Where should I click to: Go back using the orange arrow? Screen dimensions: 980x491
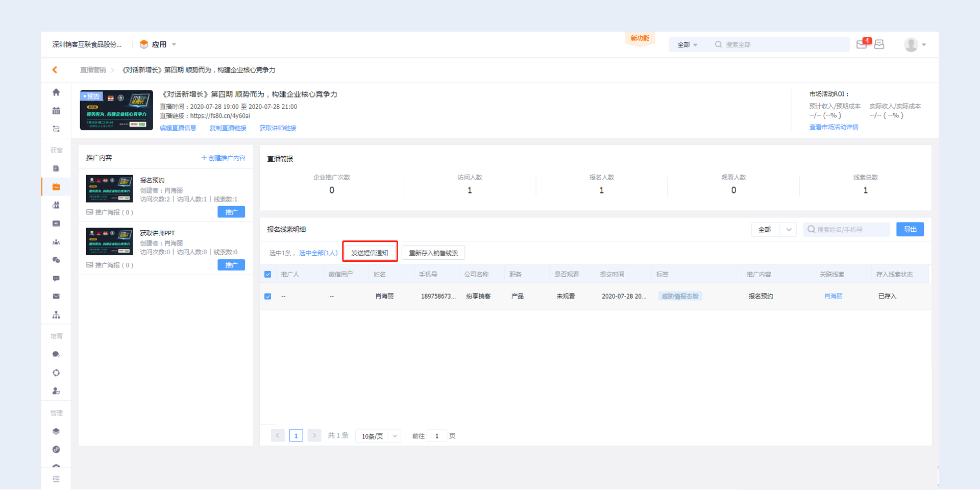(55, 70)
